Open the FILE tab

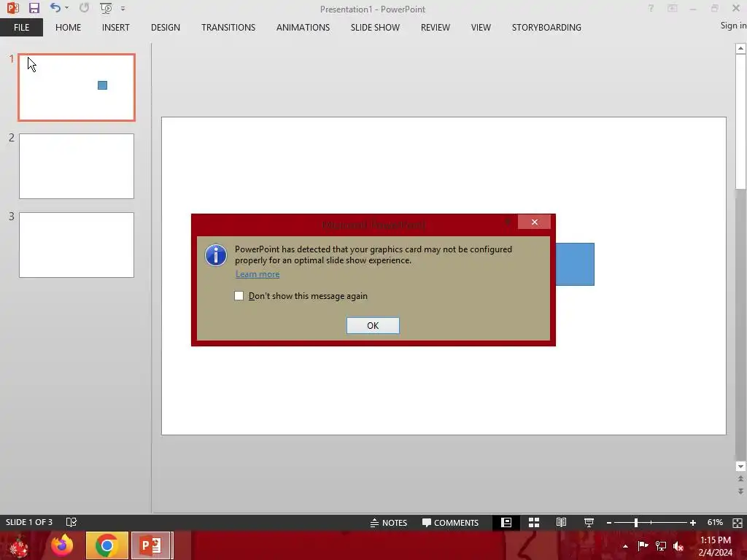click(21, 28)
